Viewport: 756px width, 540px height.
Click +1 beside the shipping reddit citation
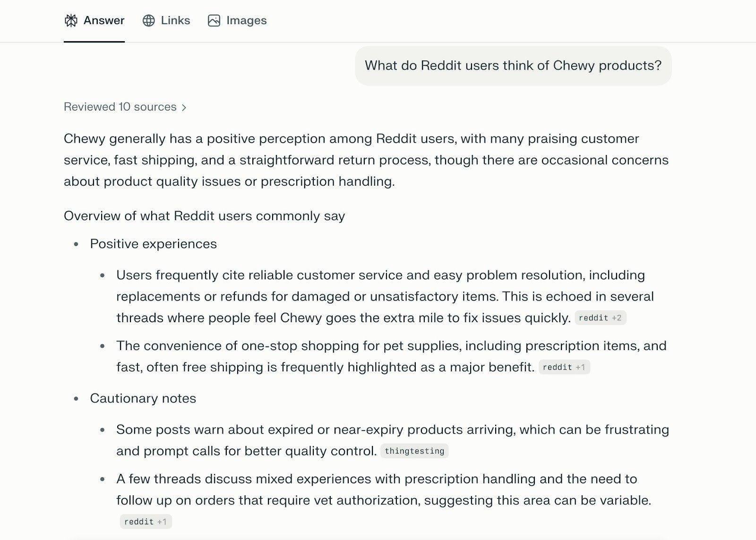(x=580, y=367)
